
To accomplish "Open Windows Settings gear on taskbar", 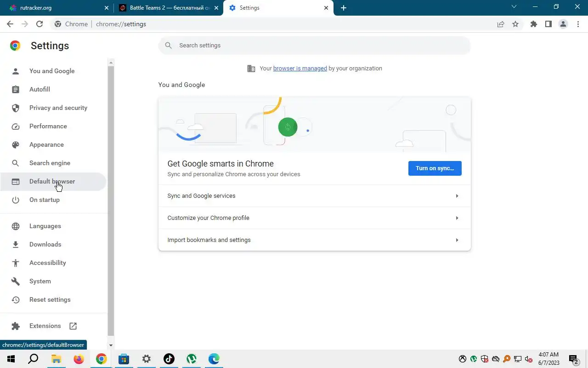I will coord(146,359).
